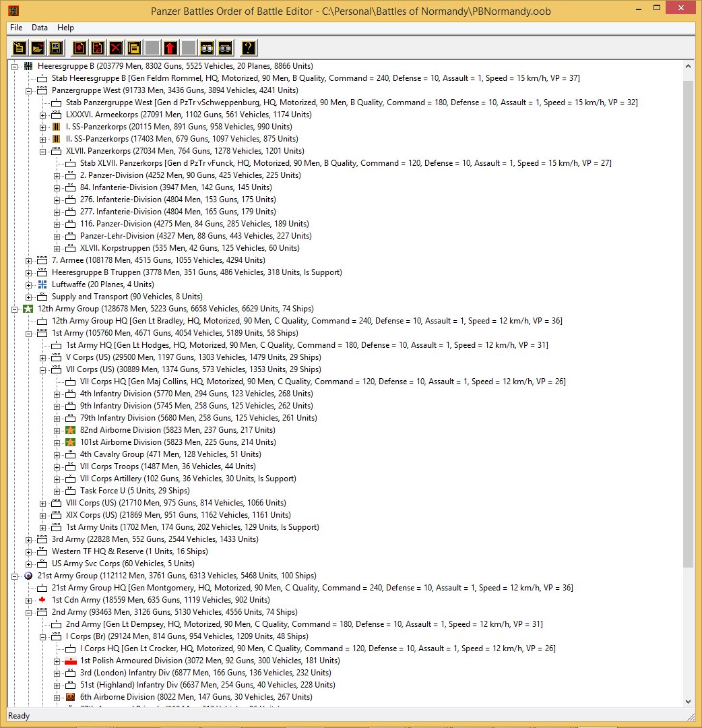Click the I. SS-Panzerkorps unit icon
702x728 pixels.
57,127
